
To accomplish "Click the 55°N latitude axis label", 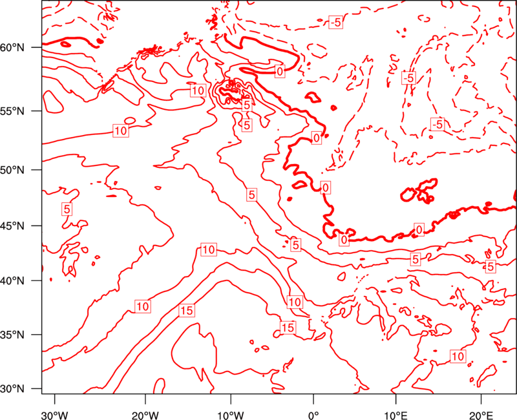I will [12, 111].
